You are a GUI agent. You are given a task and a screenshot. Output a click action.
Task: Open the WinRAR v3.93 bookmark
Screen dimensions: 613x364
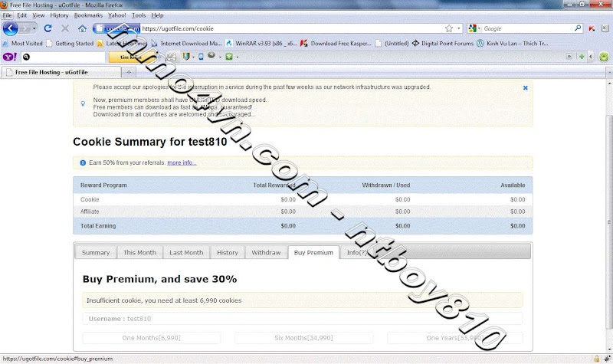pyautogui.click(x=261, y=44)
